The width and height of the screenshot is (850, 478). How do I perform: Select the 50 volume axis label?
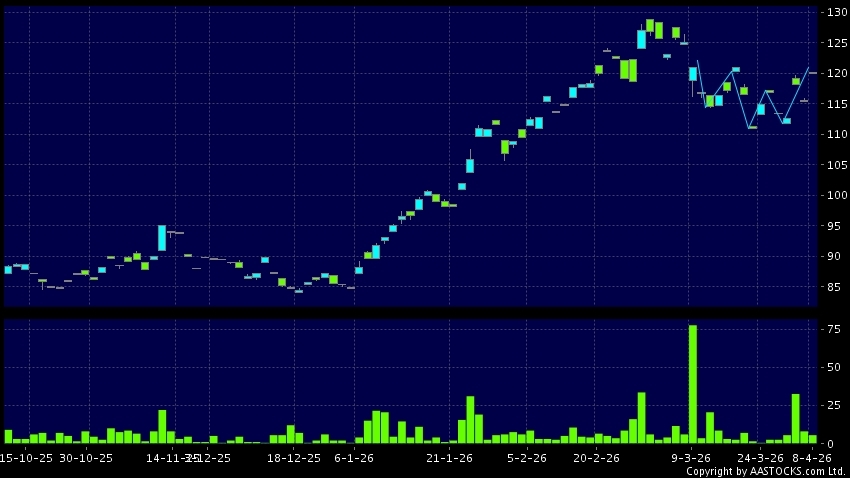832,367
